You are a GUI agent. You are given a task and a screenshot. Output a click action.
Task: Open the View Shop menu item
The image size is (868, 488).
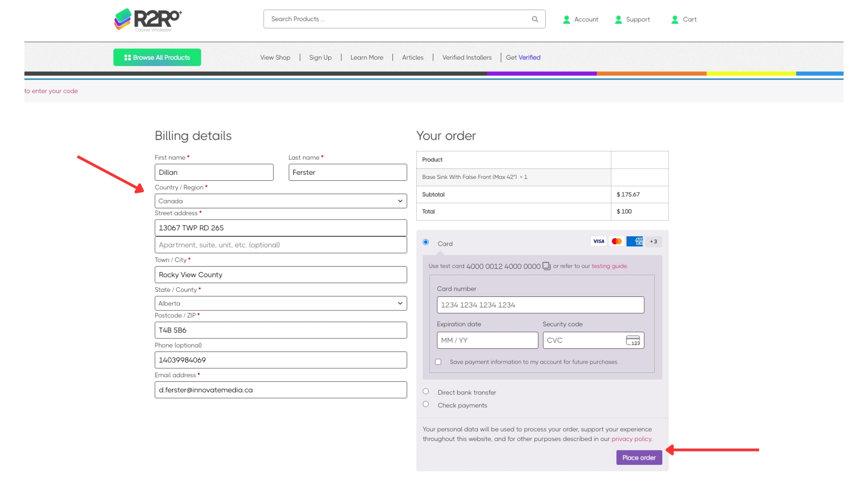click(x=275, y=57)
